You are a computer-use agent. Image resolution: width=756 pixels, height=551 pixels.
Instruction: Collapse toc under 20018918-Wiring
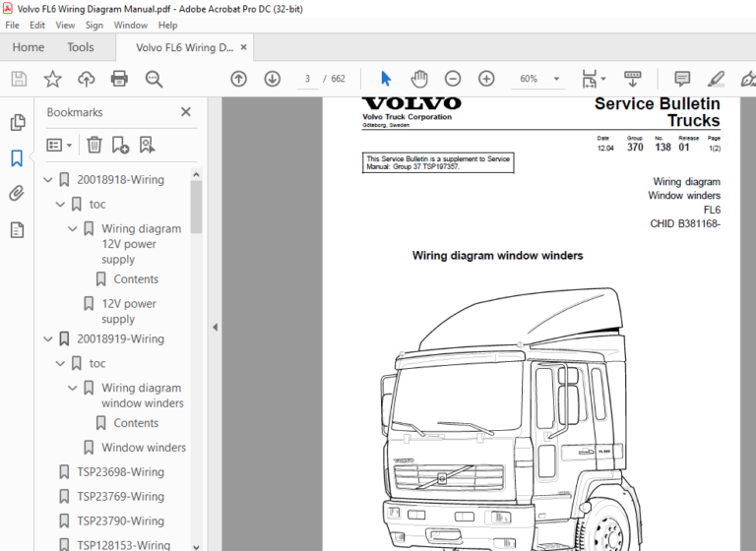60,205
